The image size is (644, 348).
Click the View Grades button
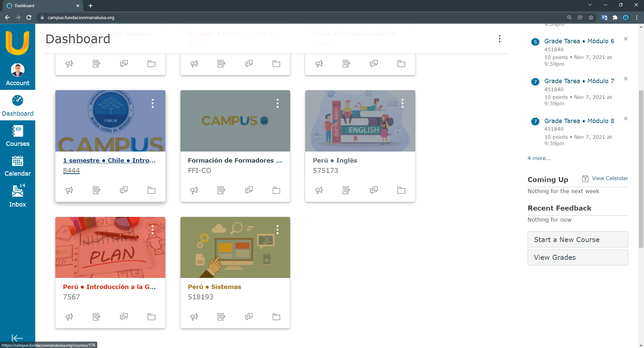(x=578, y=257)
